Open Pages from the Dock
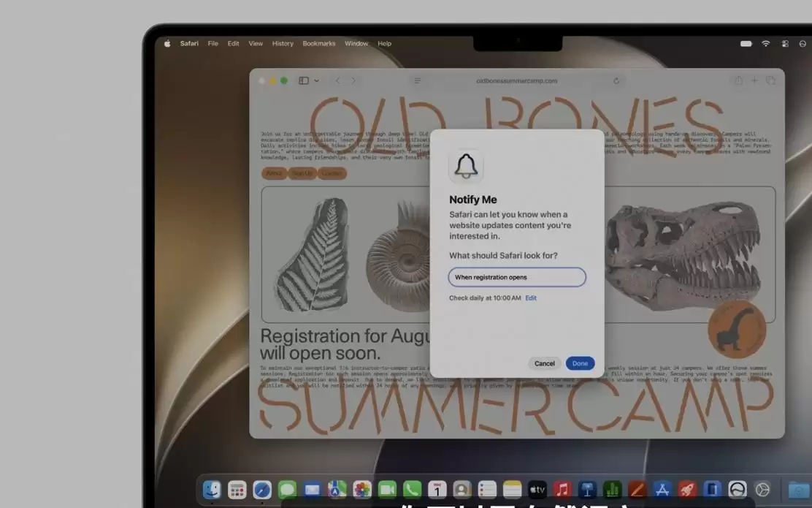Image resolution: width=812 pixels, height=508 pixels. coord(637,489)
